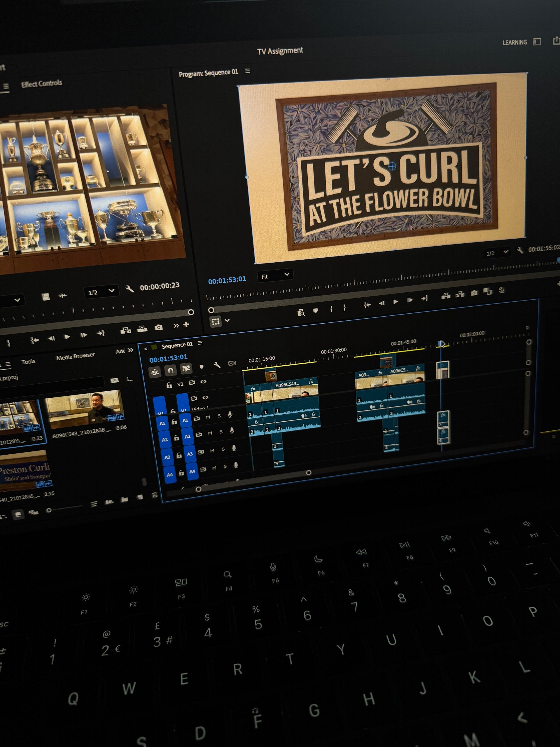Play the Program monitor sequence

point(395,301)
